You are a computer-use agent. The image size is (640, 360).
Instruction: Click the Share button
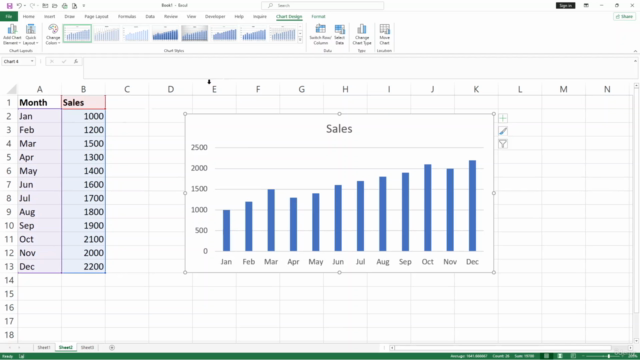(624, 16)
